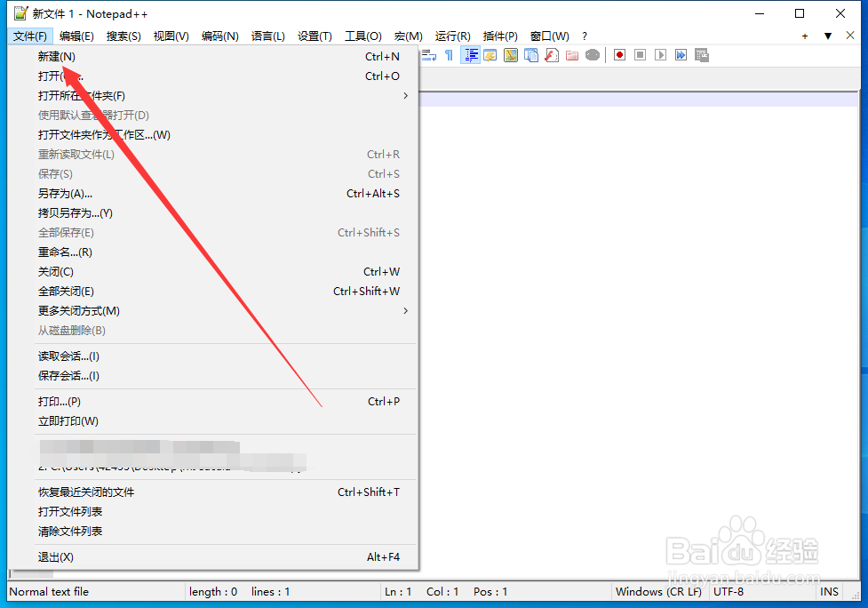The image size is (868, 608).
Task: Click 'Ln : 1' in the status bar
Action: [398, 591]
